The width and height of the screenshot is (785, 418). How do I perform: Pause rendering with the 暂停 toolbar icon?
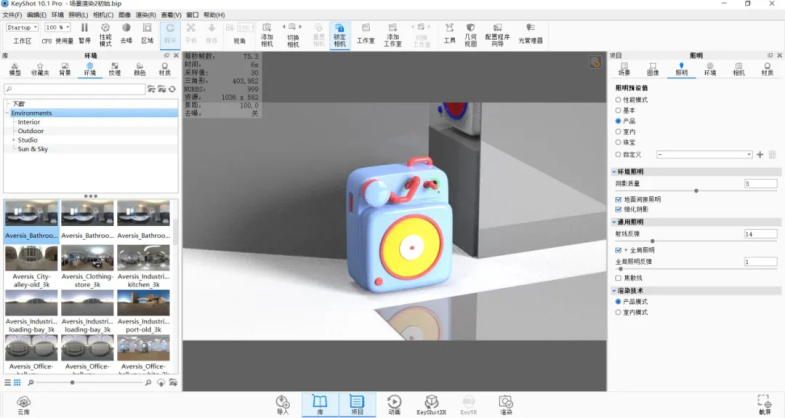click(84, 33)
